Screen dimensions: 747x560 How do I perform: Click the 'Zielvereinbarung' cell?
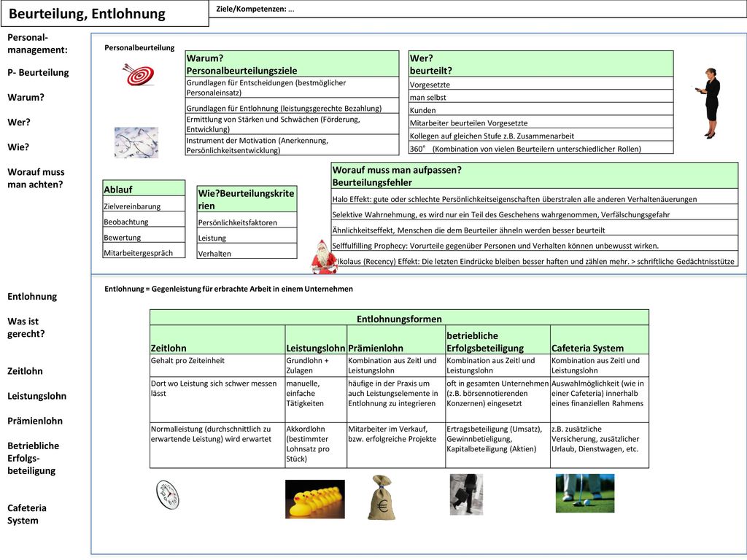[x=144, y=205]
